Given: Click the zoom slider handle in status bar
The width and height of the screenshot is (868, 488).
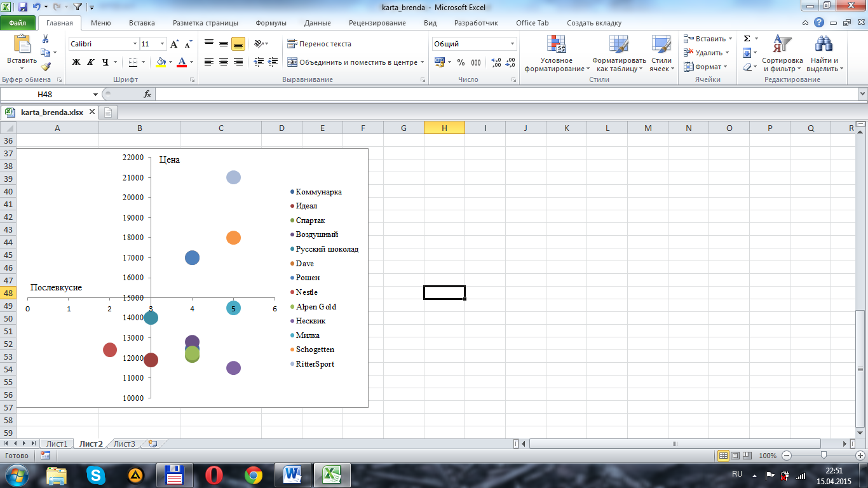Looking at the screenshot, I should click(824, 456).
